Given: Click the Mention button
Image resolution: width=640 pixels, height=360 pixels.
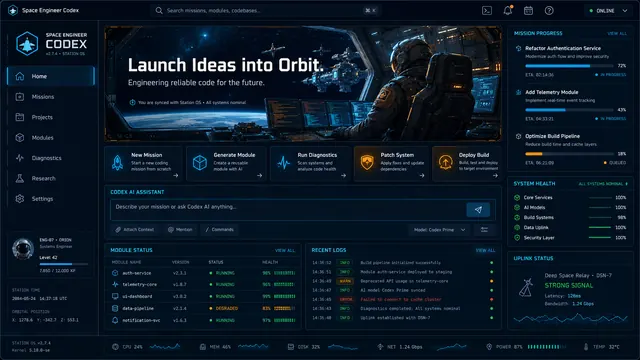Looking at the screenshot, I should 180,230.
